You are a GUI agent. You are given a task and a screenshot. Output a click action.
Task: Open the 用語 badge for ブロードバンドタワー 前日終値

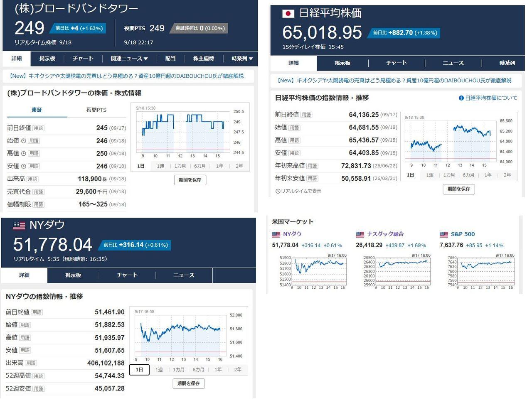(39, 128)
